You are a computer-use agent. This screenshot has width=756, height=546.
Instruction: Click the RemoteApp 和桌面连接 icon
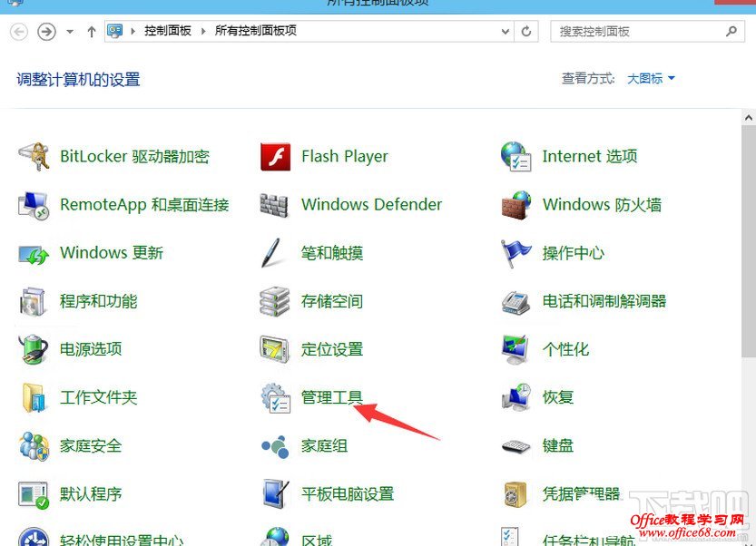[34, 205]
